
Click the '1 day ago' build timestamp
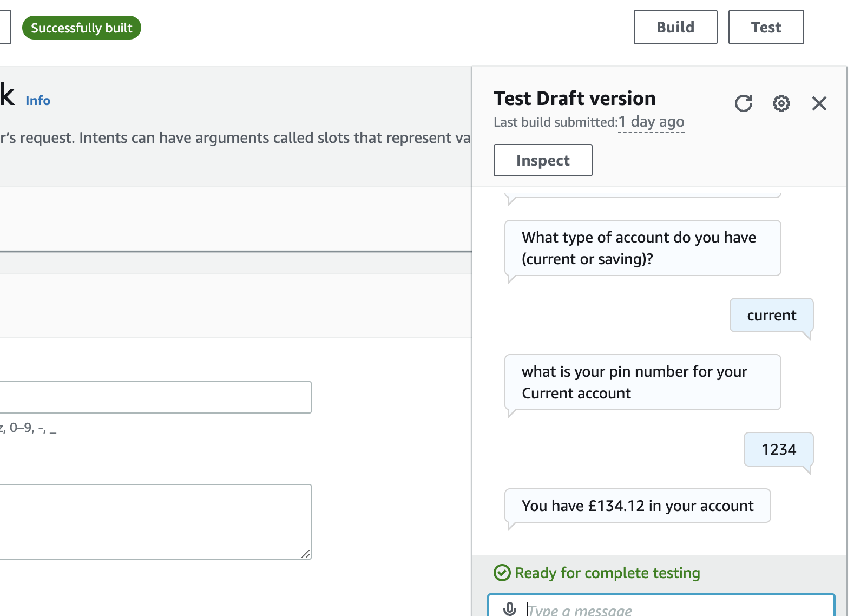tap(651, 122)
